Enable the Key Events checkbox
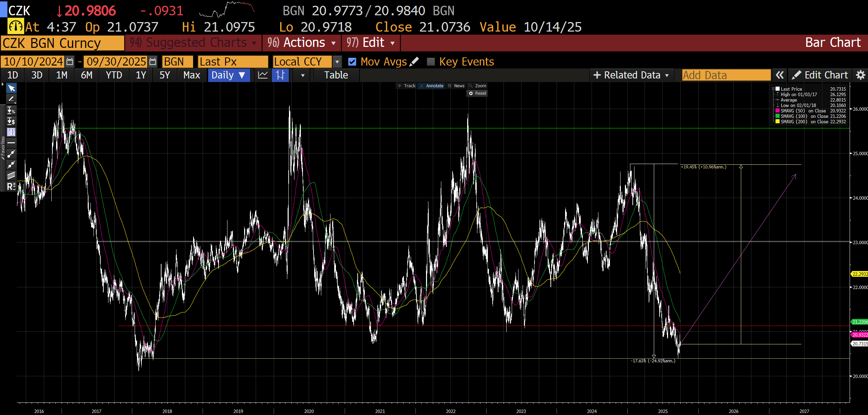The width and height of the screenshot is (868, 415). (x=431, y=61)
